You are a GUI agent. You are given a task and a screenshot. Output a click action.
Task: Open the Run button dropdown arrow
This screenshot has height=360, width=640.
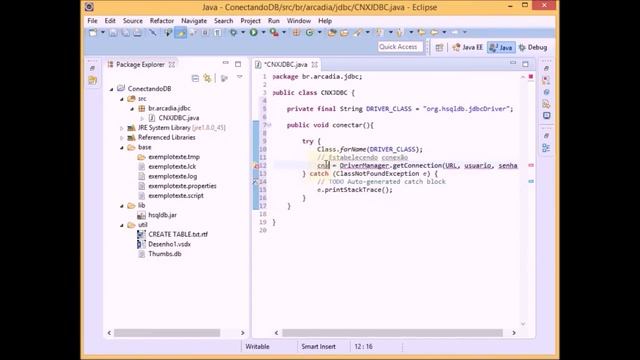click(x=263, y=32)
